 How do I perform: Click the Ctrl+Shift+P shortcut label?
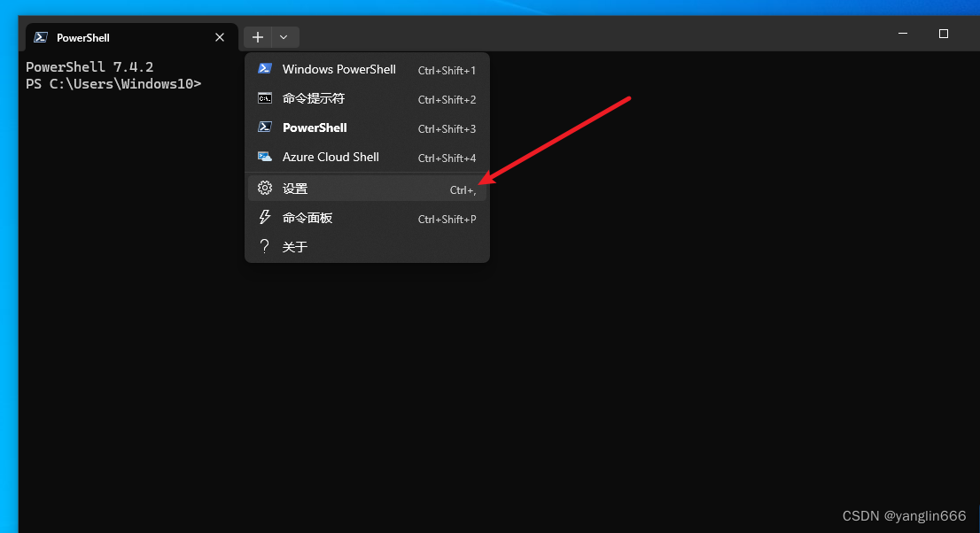click(x=447, y=220)
